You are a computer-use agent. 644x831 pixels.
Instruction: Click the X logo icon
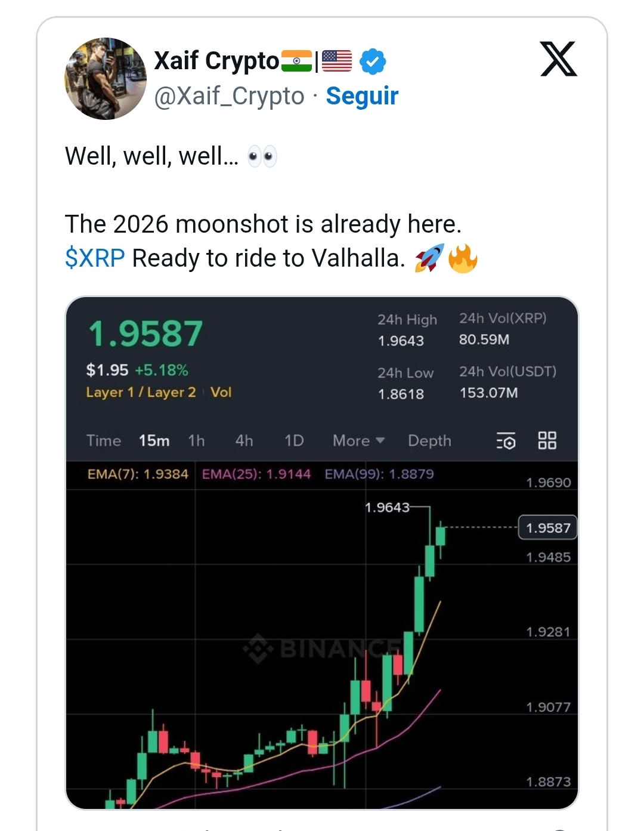pyautogui.click(x=558, y=59)
